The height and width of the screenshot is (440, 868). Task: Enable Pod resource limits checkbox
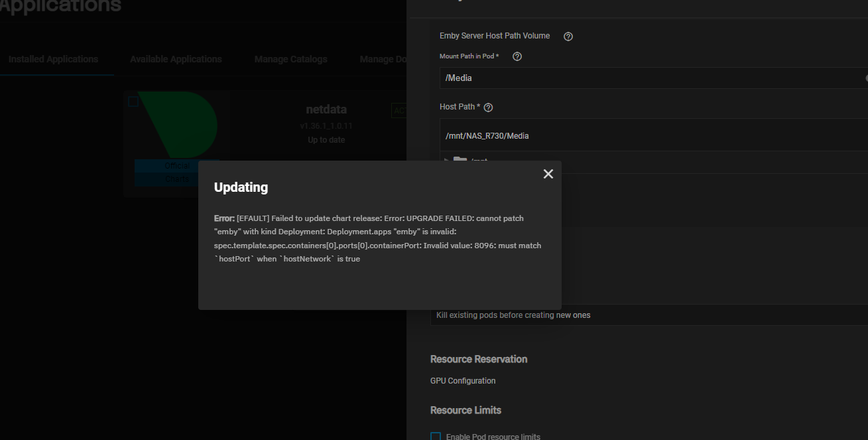(x=436, y=436)
